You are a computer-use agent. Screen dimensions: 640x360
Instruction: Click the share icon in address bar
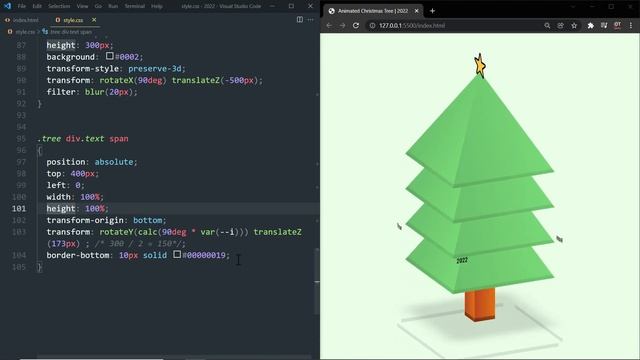click(560, 25)
